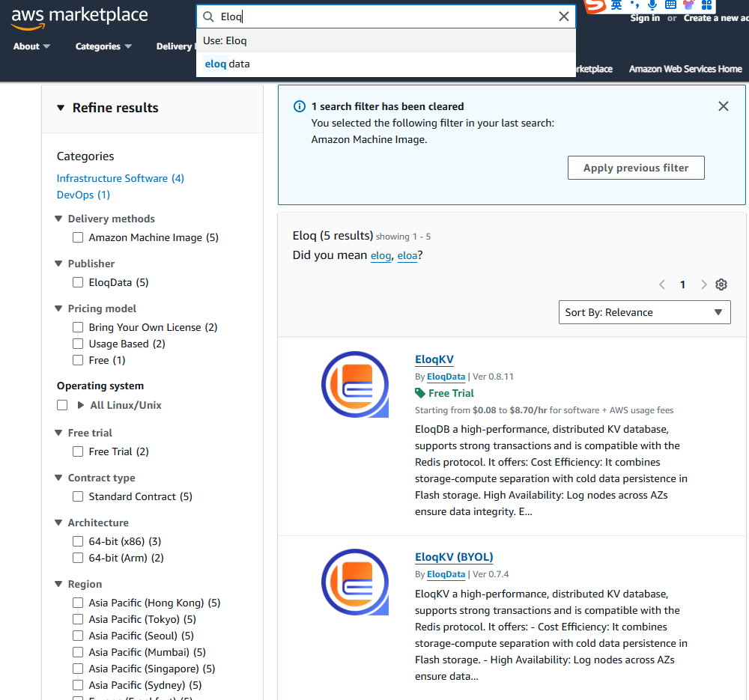Click EloqData publisher link under EloqKV
This screenshot has width=749, height=700.
point(446,377)
